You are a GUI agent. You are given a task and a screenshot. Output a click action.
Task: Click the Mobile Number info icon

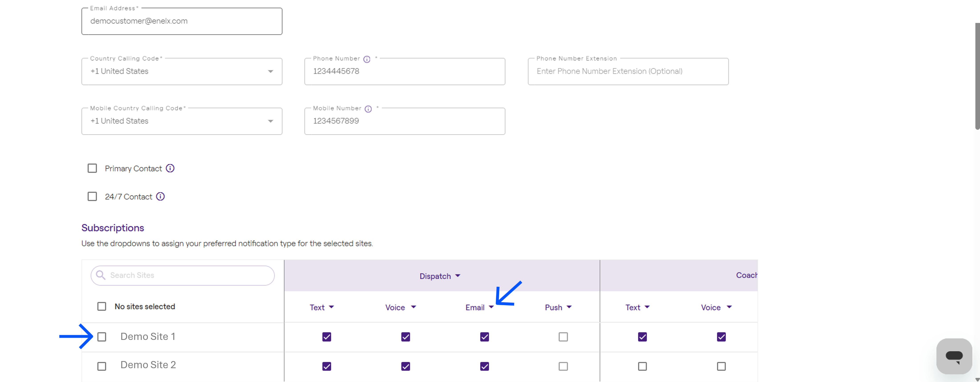click(x=368, y=109)
